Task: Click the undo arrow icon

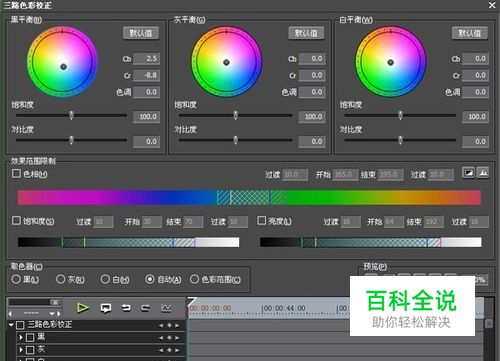Action: coord(126,308)
